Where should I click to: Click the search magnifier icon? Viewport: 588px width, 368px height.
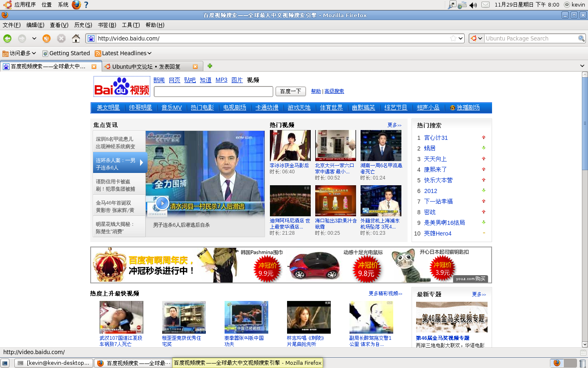click(581, 38)
